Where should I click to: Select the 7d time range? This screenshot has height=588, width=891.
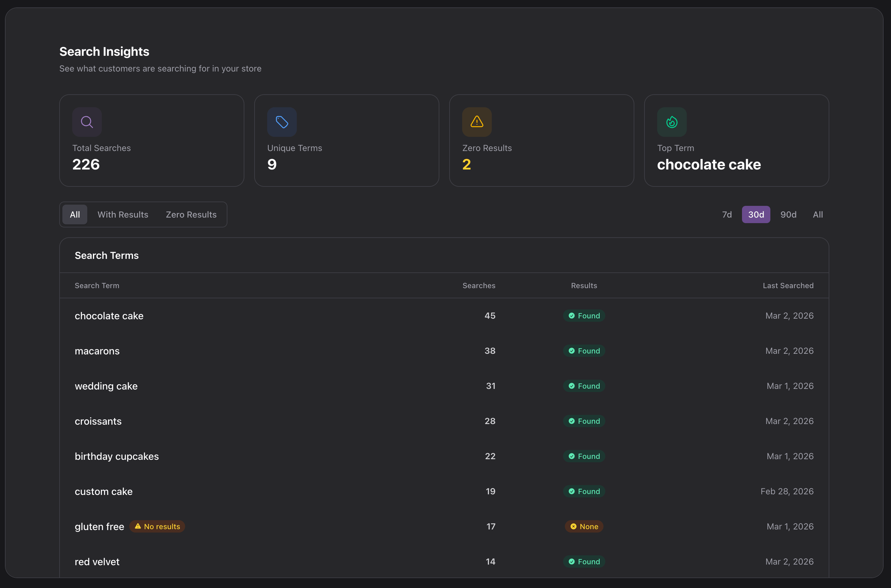pyautogui.click(x=727, y=214)
